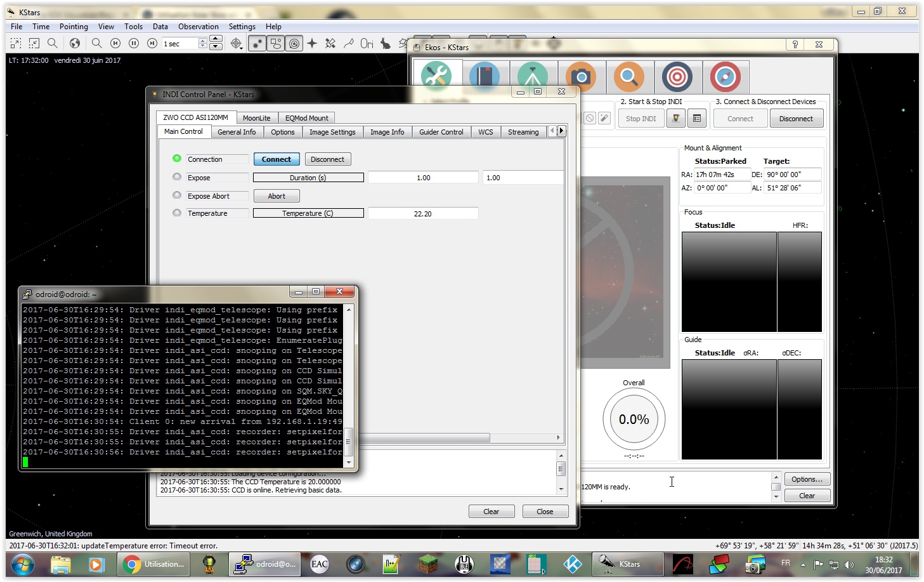Step the simulation clock backward

click(115, 43)
